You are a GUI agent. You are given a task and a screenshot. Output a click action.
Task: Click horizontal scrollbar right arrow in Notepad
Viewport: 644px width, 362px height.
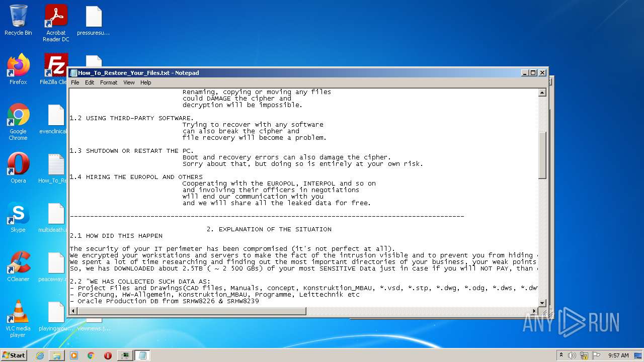(x=535, y=311)
